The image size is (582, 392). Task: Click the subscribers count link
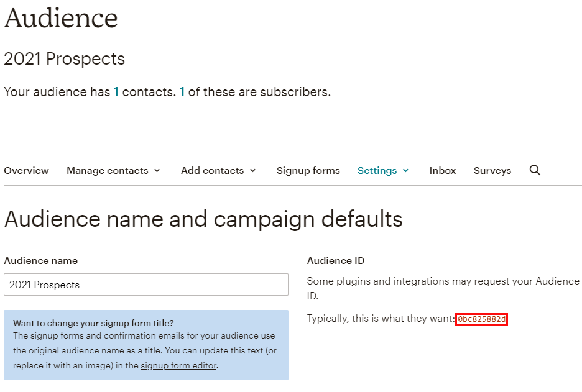[x=182, y=91]
